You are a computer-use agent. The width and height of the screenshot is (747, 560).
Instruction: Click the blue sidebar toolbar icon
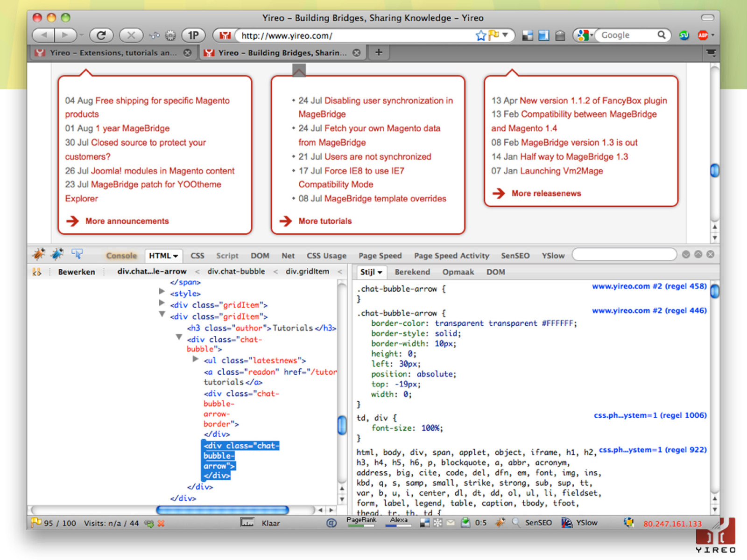543,35
